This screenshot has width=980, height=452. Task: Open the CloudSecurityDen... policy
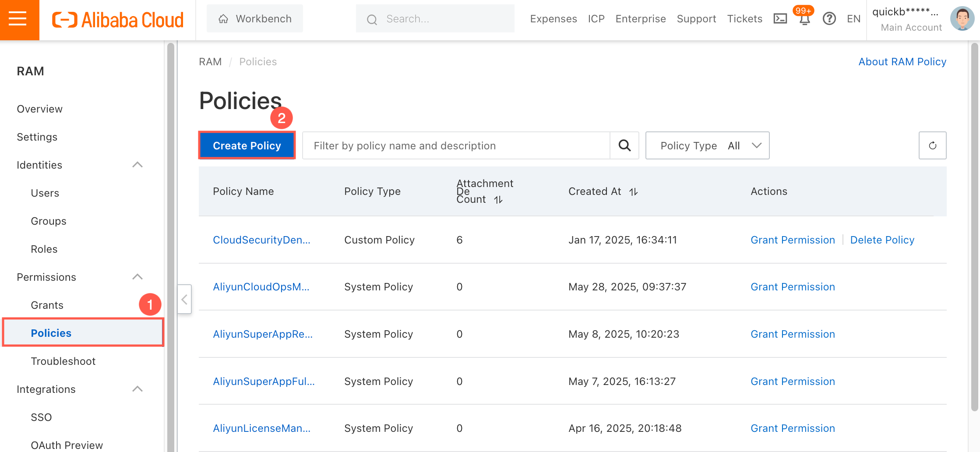coord(261,240)
